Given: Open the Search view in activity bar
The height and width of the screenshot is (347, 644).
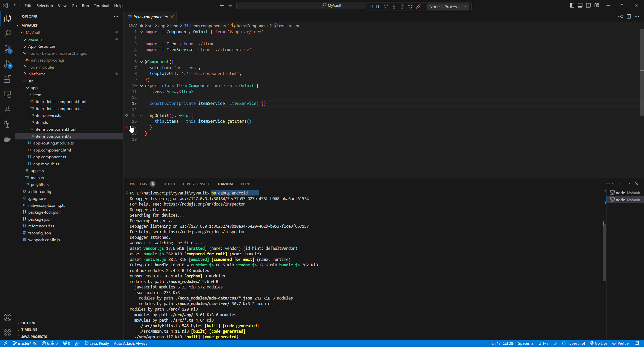Looking at the screenshot, I should (8, 33).
